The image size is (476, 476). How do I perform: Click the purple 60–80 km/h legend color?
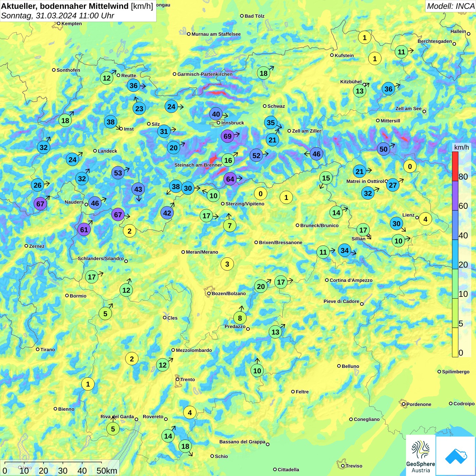(455, 196)
